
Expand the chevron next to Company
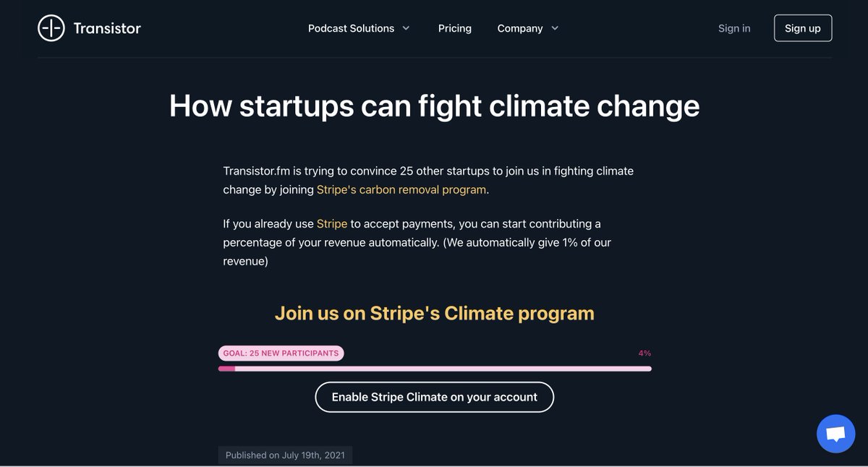click(x=555, y=28)
